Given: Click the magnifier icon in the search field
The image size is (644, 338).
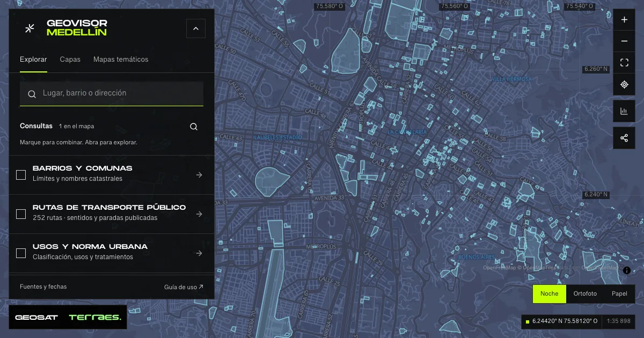Looking at the screenshot, I should [x=32, y=94].
